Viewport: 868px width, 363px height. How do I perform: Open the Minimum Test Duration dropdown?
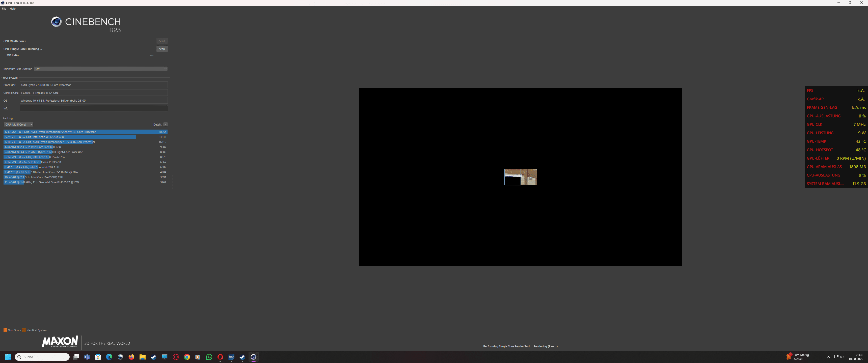tap(100, 69)
